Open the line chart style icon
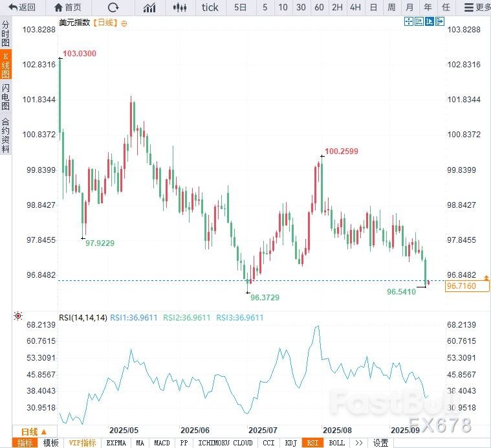 click(149, 8)
